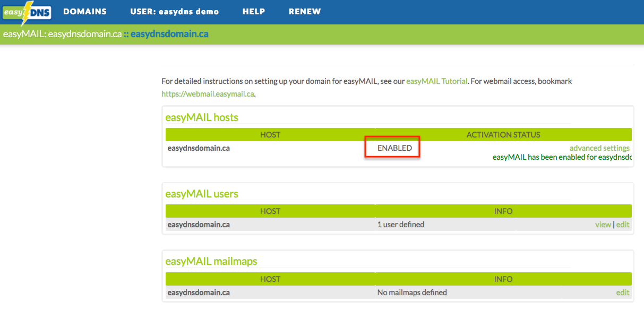Image resolution: width=644 pixels, height=310 pixels.
Task: Select the easyMAIL mailmaps heading
Action: coord(211,262)
